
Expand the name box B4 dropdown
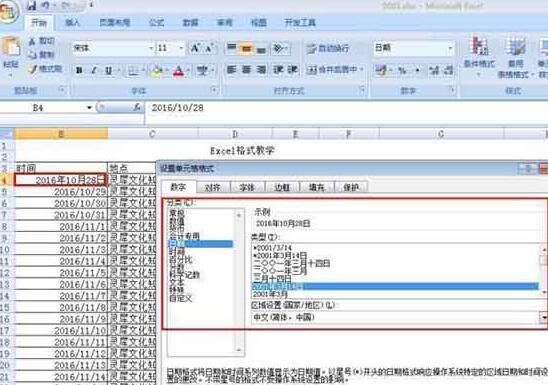pyautogui.click(x=89, y=108)
